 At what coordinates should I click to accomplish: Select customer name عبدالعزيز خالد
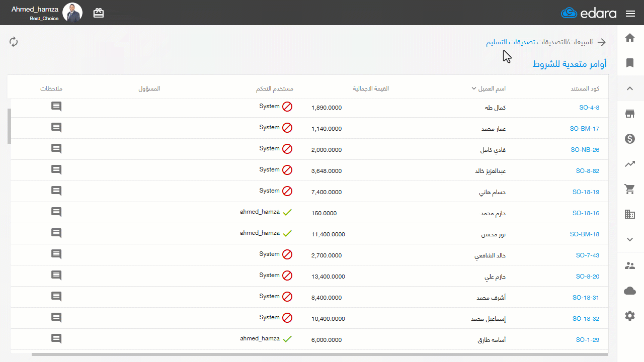coord(491,171)
